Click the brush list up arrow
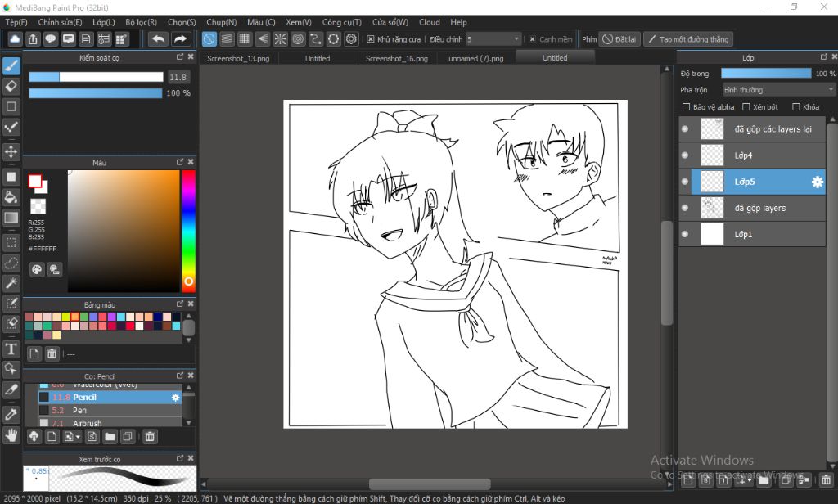Screen dimensions: 838x504 [189, 388]
